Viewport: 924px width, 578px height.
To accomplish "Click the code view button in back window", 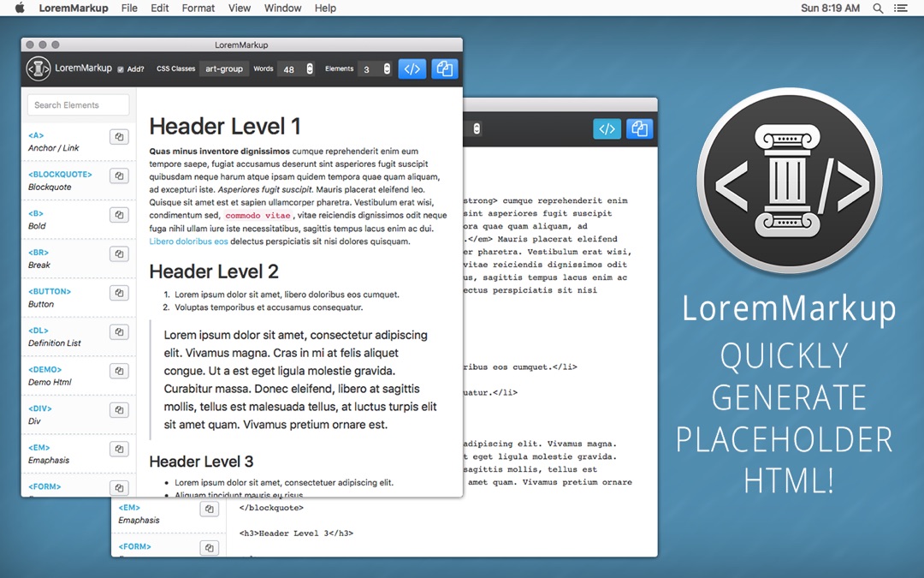I will pos(607,128).
